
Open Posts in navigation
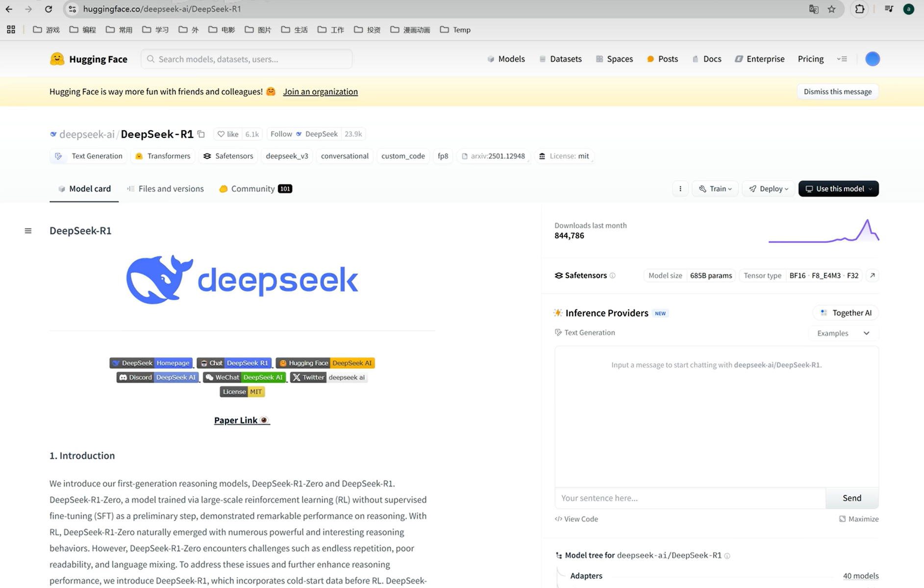click(662, 59)
